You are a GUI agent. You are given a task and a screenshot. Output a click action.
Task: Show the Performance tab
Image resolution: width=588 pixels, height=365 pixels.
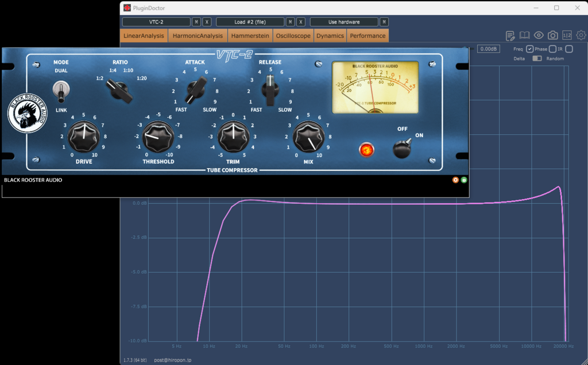367,36
